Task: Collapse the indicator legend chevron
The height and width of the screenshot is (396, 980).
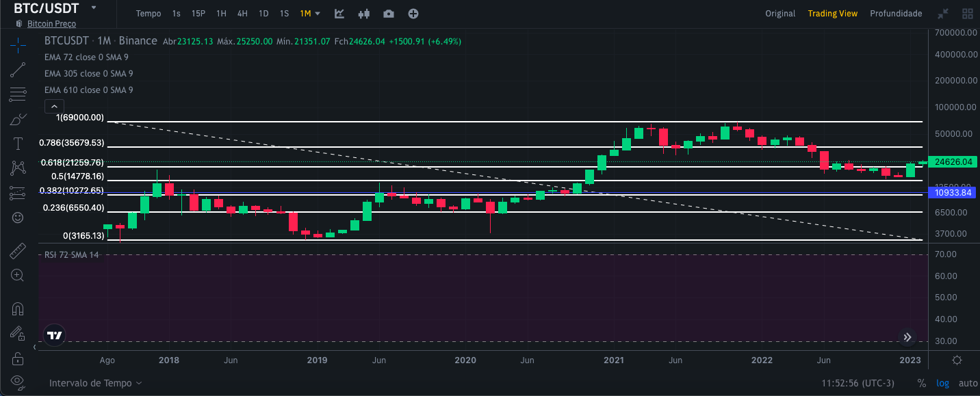Action: [x=54, y=106]
